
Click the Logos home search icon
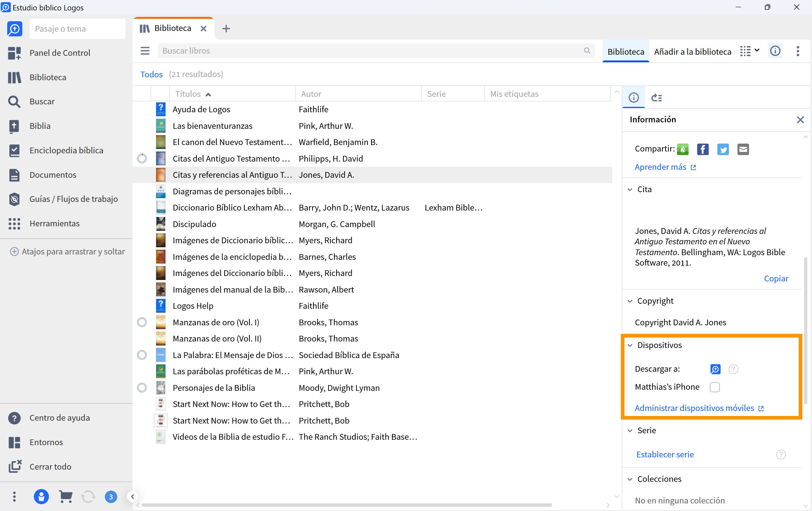click(x=14, y=29)
